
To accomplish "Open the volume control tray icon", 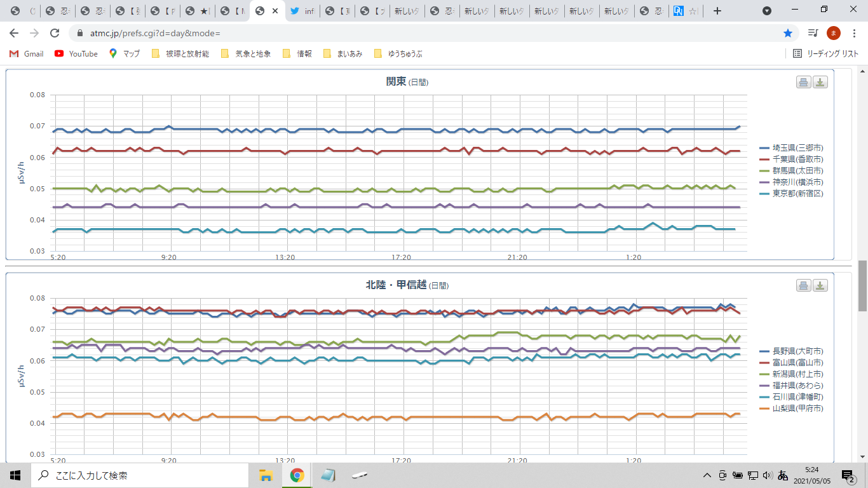I will coord(768,475).
